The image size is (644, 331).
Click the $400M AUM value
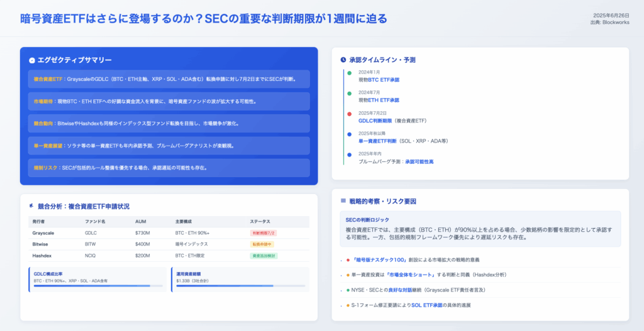coord(142,244)
